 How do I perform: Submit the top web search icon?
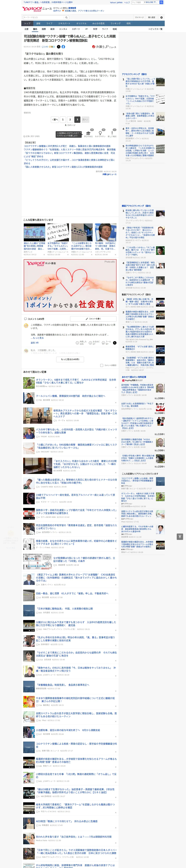(x=161, y=2)
